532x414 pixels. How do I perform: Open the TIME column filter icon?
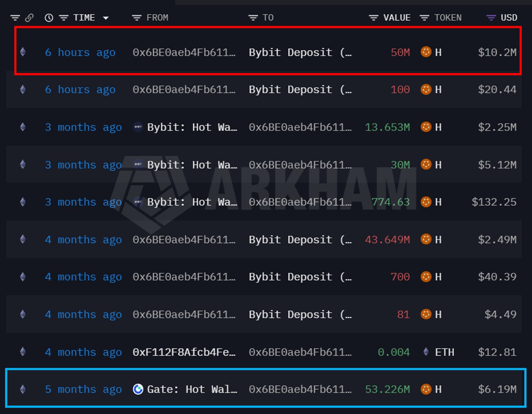pos(64,18)
